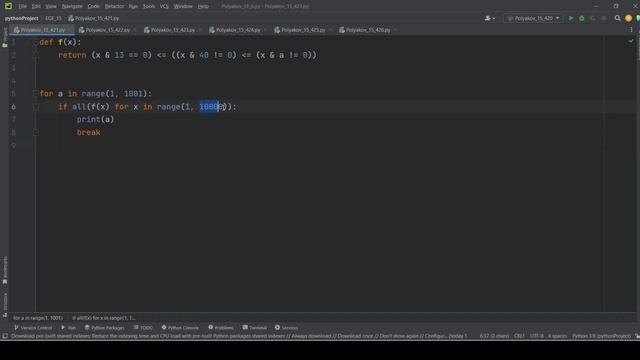Open the Version Control tool window
The image size is (640, 360).
tap(33, 328)
